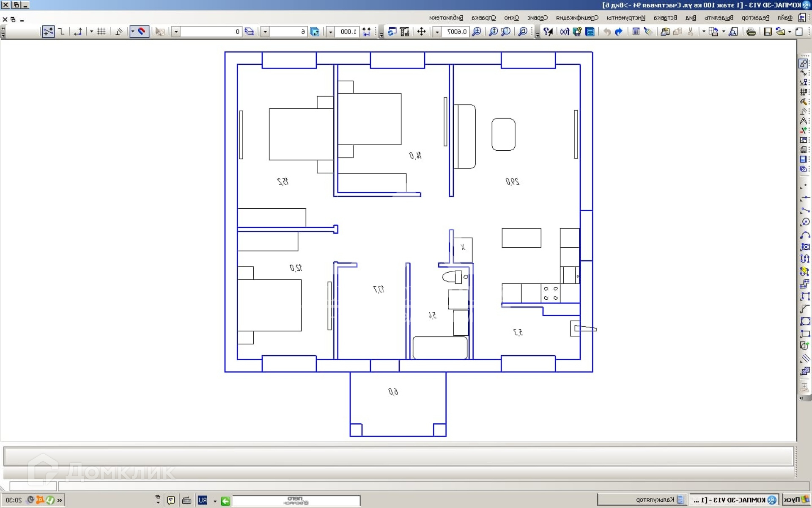Click the Save document icon

pos(768,32)
